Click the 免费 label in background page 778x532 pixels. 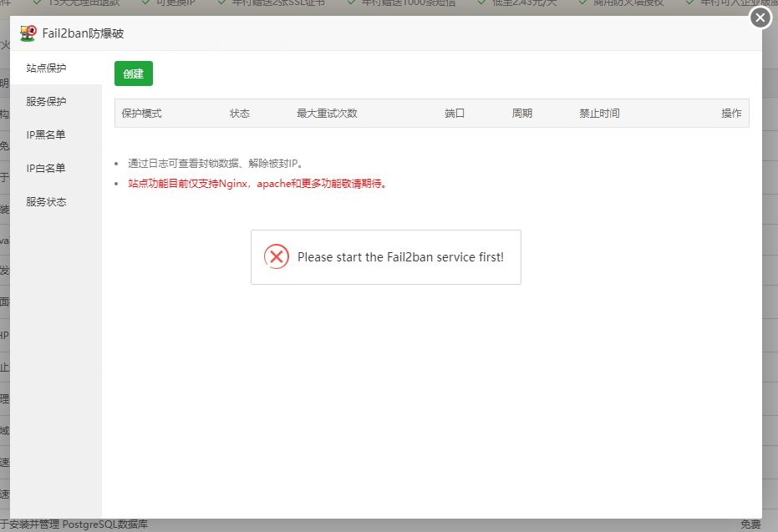tap(750, 524)
